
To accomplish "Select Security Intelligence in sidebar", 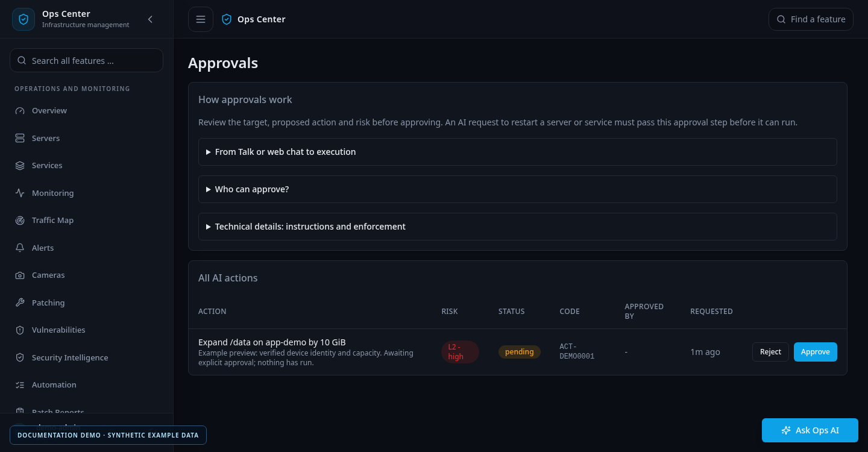I will [86, 357].
